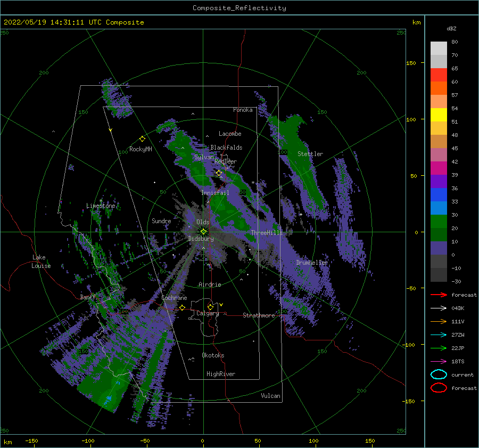The width and height of the screenshot is (479, 448).
Task: Click the Drumheller town label
Action: point(312,263)
